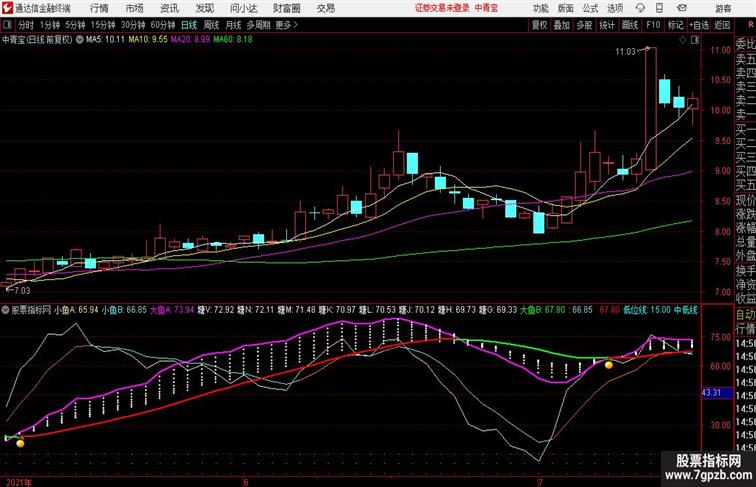Click the +自选 add to watchlist button
Viewport: 756px width, 487px height.
[699, 25]
